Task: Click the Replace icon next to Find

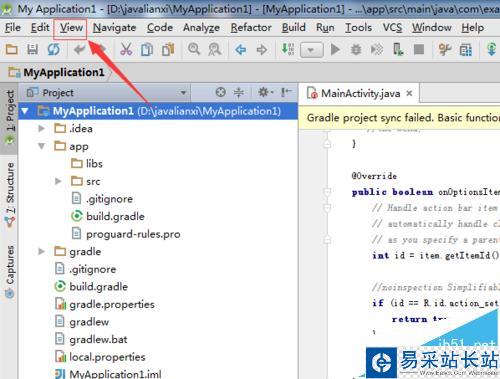Action: (215, 50)
